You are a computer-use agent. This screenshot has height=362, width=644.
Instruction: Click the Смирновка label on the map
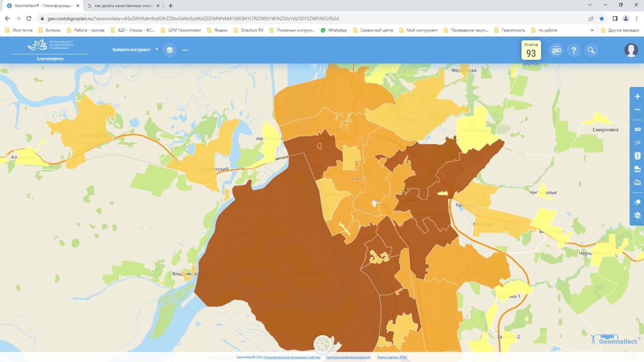coord(605,130)
